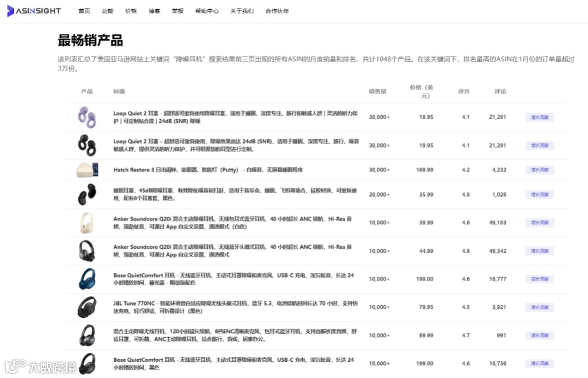This screenshot has width=588, height=378.
Task: Open the 关于我们 page link
Action: [242, 11]
